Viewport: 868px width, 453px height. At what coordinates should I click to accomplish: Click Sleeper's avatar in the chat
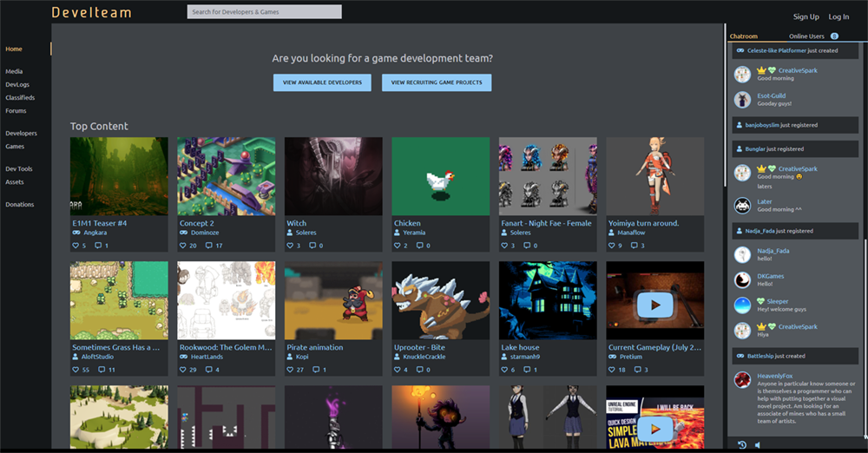[742, 305]
